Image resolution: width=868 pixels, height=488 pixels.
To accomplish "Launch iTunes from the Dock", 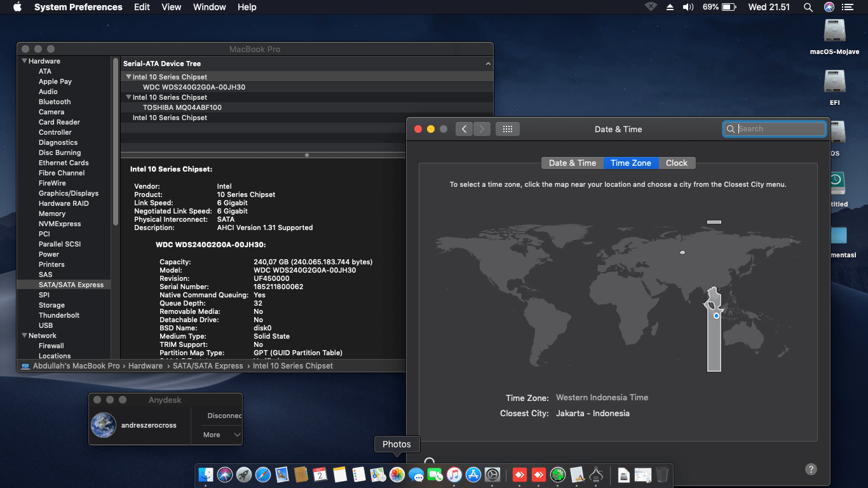I will pos(454,475).
